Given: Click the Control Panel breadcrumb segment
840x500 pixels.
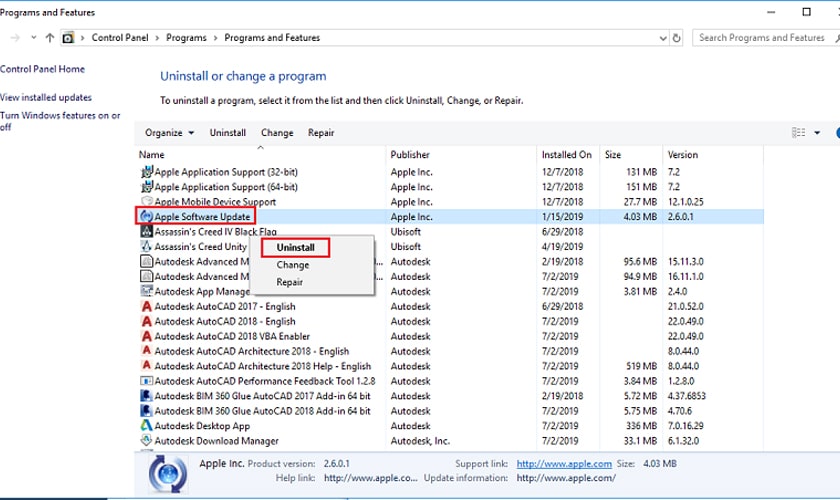Looking at the screenshot, I should pos(120,38).
